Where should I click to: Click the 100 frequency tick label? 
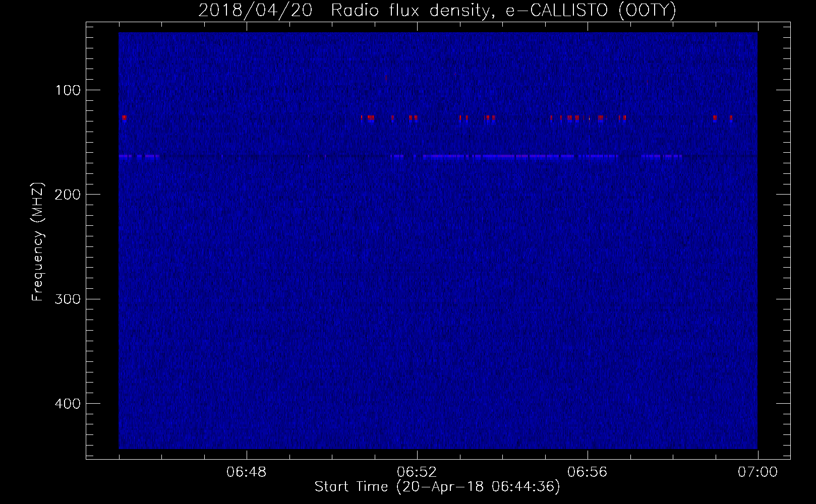tap(68, 90)
